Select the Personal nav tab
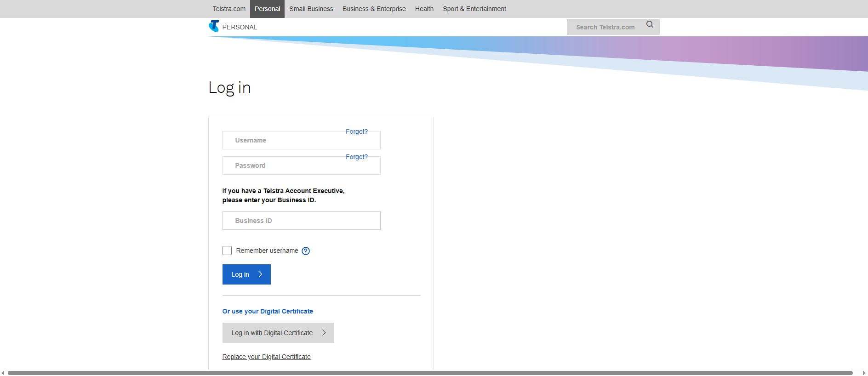 [267, 9]
